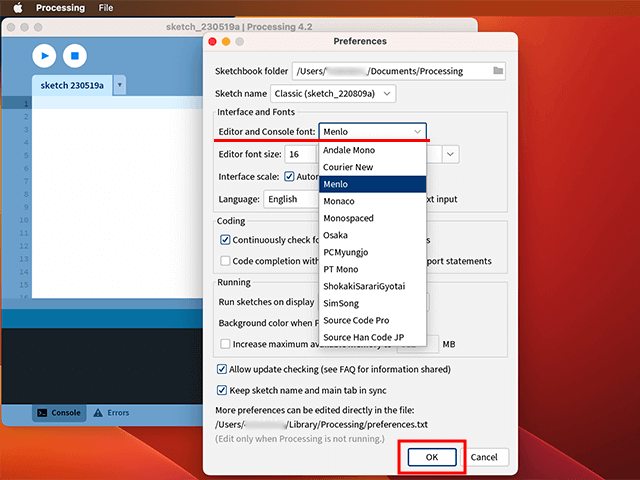Screen dimensions: 640x480
Task: Confirm preferences with OK button
Action: [432, 457]
